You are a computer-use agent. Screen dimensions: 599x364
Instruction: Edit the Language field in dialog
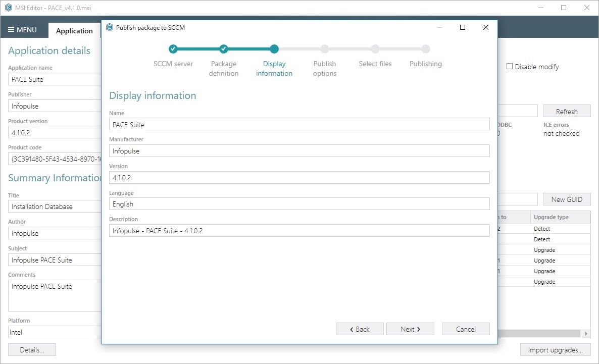(299, 204)
